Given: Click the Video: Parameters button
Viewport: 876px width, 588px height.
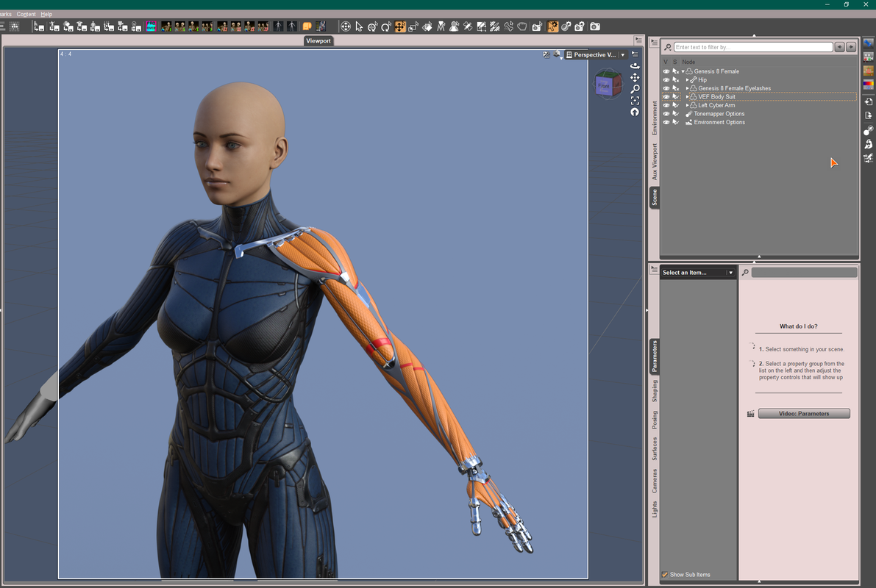Looking at the screenshot, I should pos(803,414).
